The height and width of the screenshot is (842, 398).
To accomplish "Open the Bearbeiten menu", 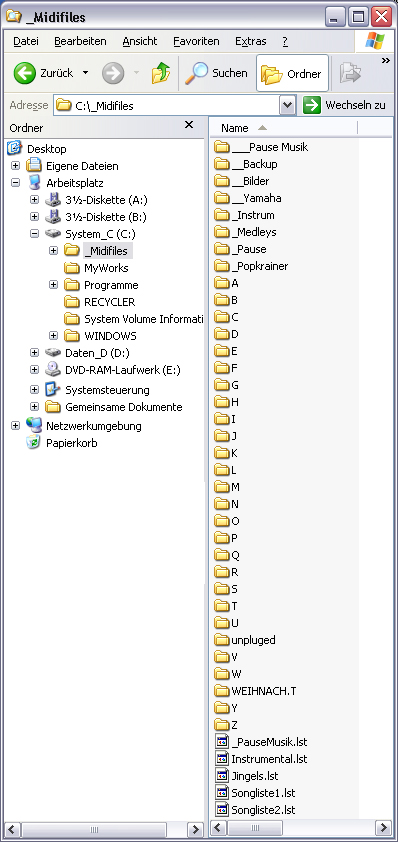I will pos(80,41).
